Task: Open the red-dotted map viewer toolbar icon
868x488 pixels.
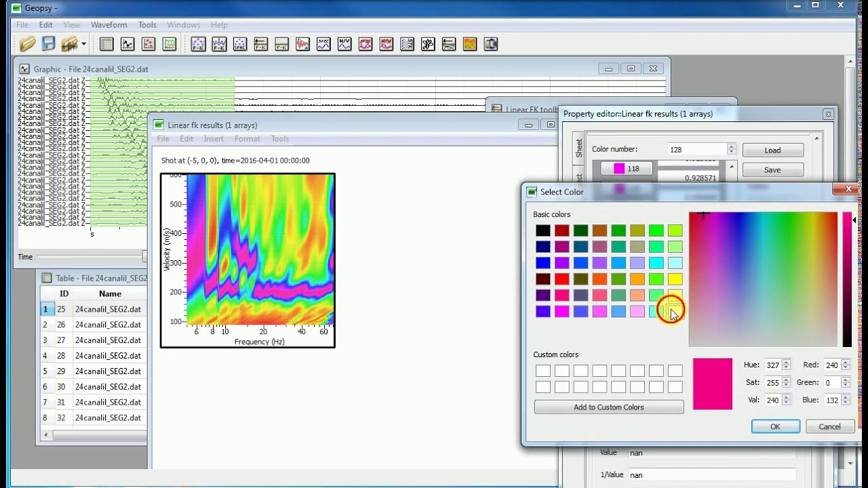Action: click(x=149, y=45)
